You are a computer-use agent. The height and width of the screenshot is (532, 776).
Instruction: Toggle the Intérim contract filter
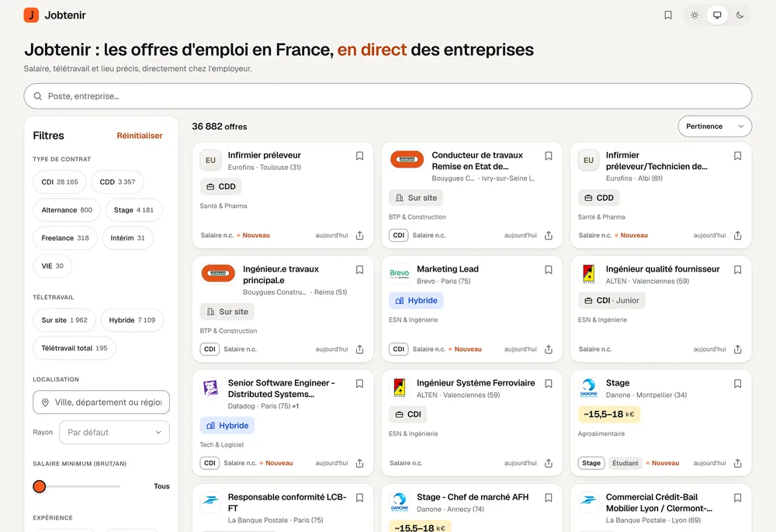point(128,238)
